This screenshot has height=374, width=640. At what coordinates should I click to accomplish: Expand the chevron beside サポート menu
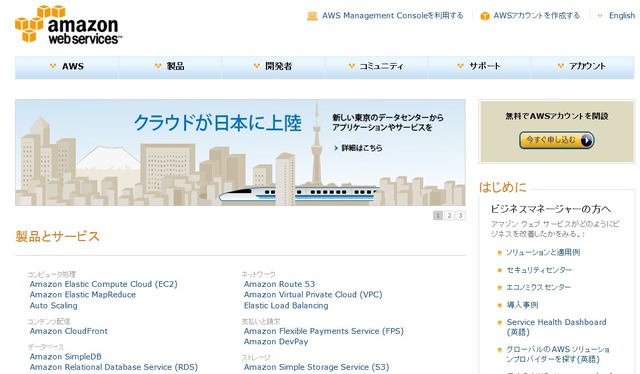pos(460,66)
